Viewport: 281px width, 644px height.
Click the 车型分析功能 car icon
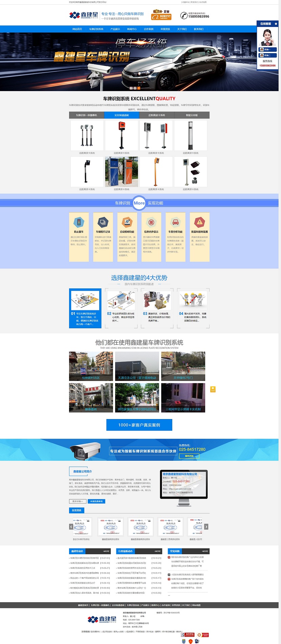[175, 222]
